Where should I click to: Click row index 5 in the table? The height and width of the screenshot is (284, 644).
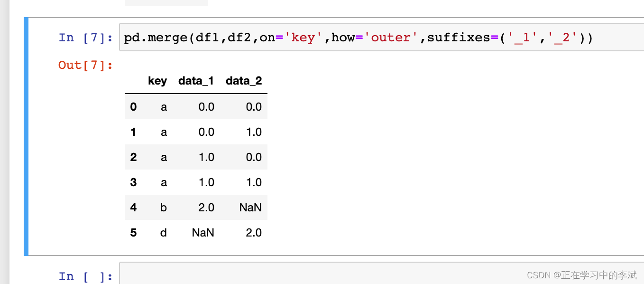(133, 233)
